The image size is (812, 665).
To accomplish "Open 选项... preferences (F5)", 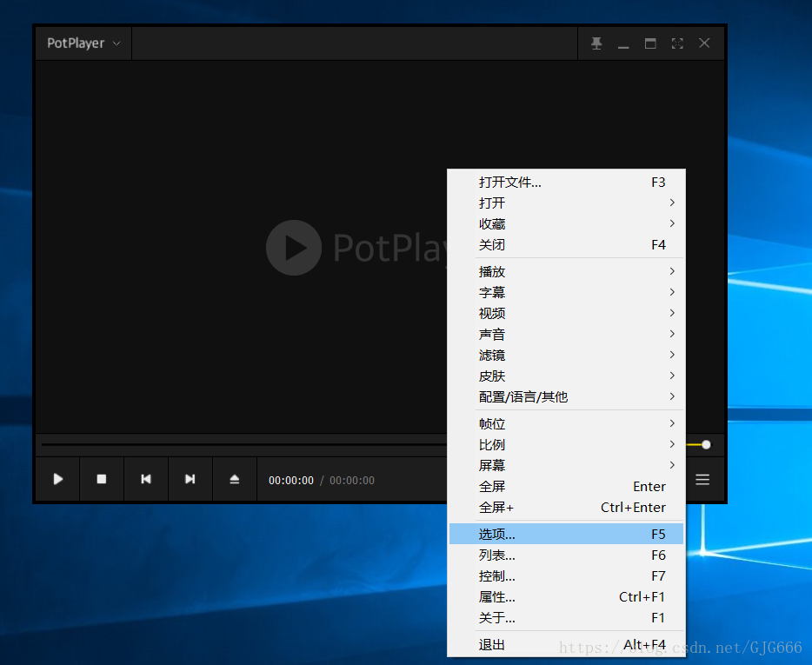I will pyautogui.click(x=567, y=534).
